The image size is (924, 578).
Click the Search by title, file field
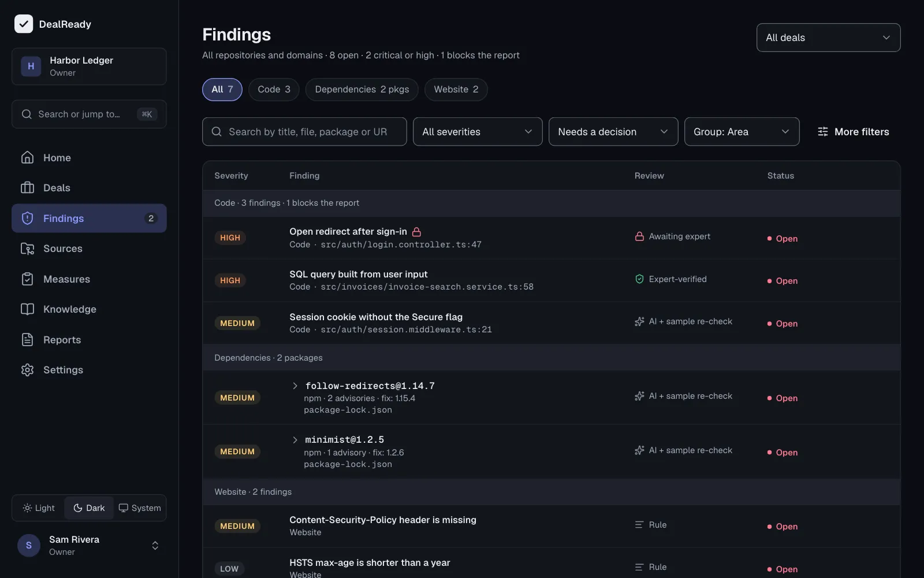click(304, 132)
